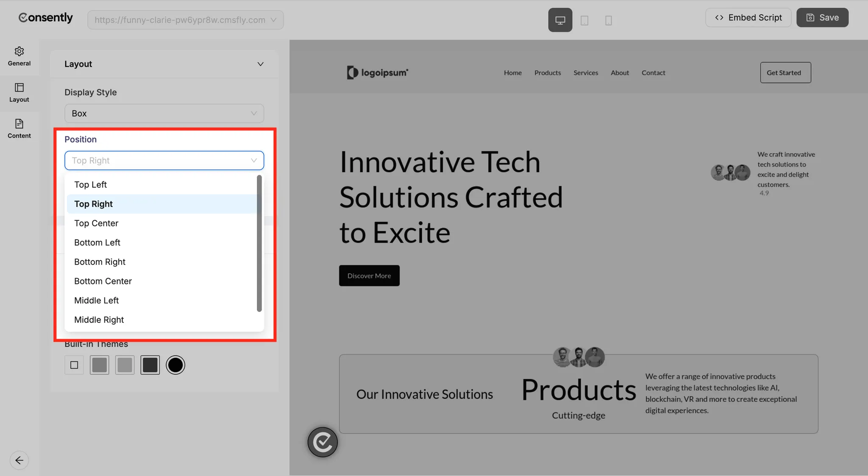Viewport: 868px width, 476px height.
Task: Click the back arrow at bottom left
Action: pyautogui.click(x=19, y=460)
